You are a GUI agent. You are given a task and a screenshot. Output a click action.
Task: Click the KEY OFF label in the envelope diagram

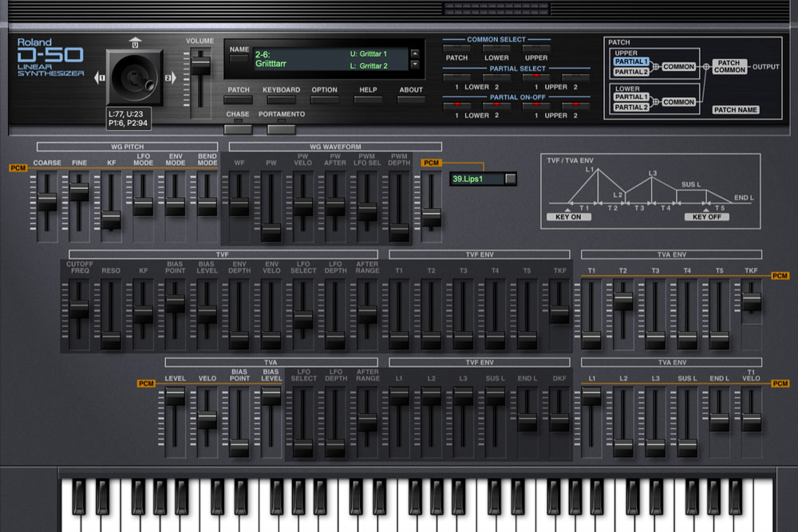click(x=707, y=217)
